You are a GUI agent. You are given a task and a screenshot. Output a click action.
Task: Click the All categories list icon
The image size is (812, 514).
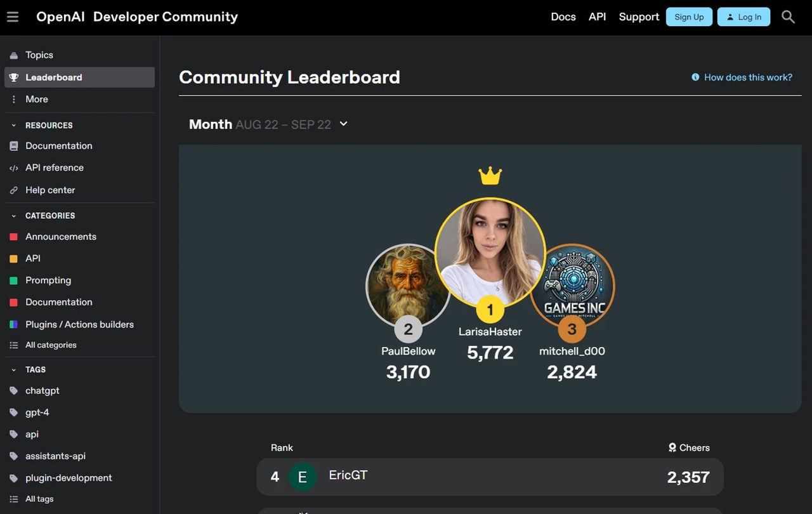pos(14,345)
